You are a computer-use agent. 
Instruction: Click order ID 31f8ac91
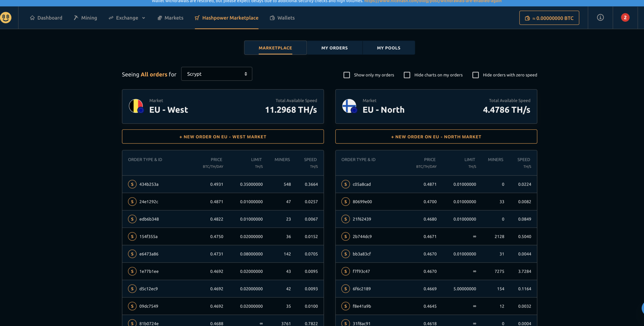point(361,323)
